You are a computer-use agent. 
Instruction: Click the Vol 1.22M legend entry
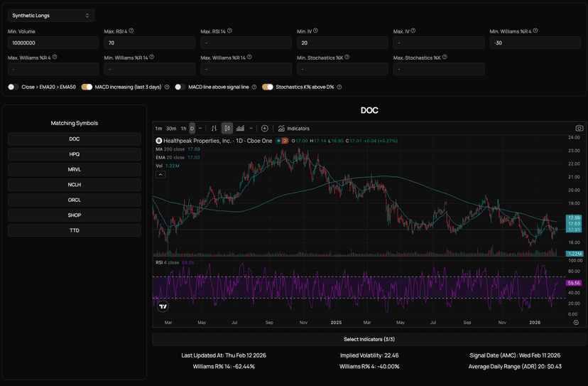click(x=168, y=166)
